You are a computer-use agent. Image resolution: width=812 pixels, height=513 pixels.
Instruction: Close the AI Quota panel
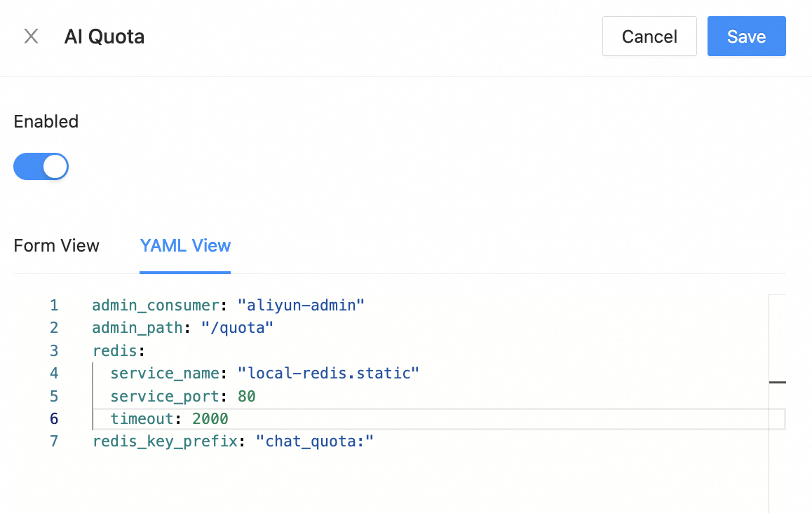(31, 36)
